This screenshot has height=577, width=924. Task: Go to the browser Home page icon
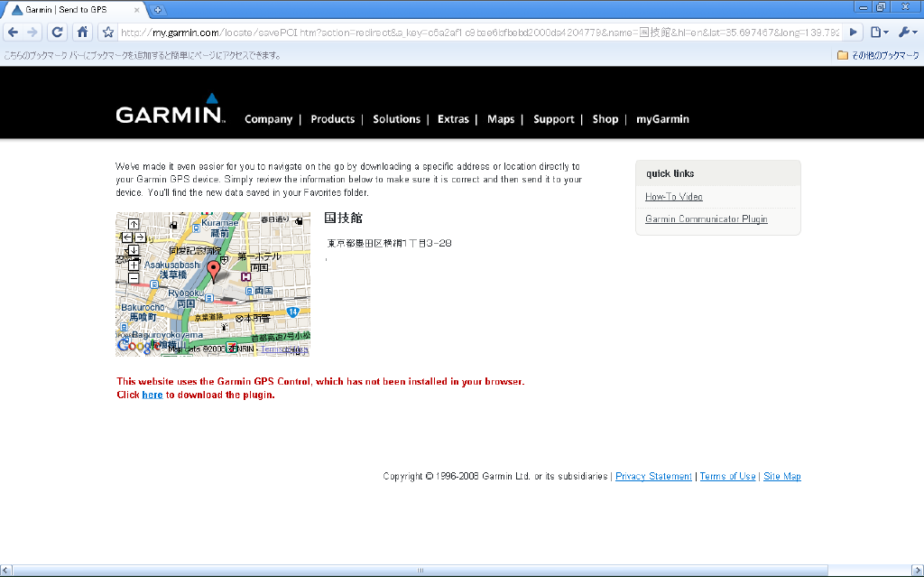tap(82, 32)
